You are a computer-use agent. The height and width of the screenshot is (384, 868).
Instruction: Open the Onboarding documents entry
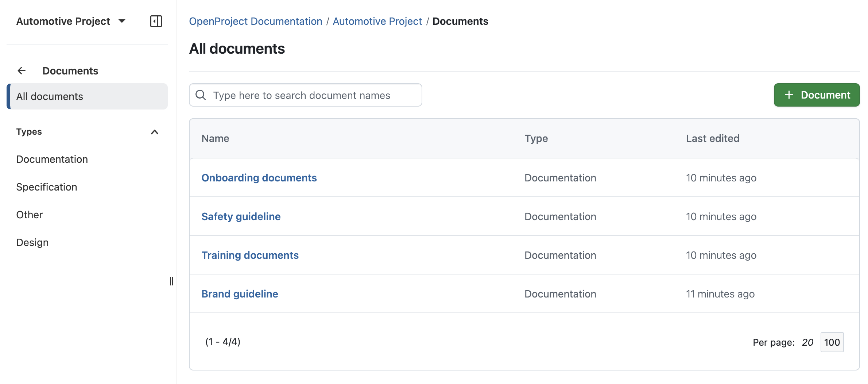(259, 178)
